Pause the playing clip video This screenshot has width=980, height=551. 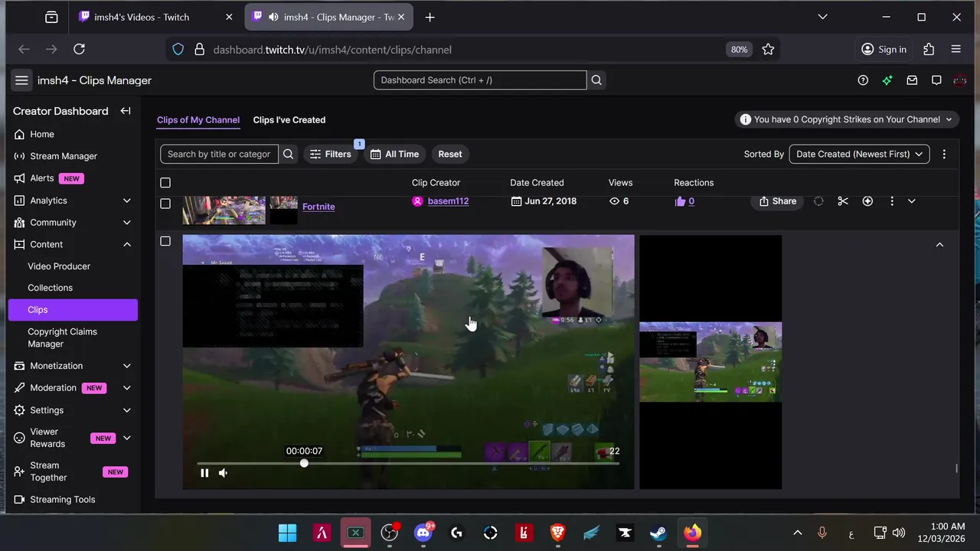click(x=204, y=473)
